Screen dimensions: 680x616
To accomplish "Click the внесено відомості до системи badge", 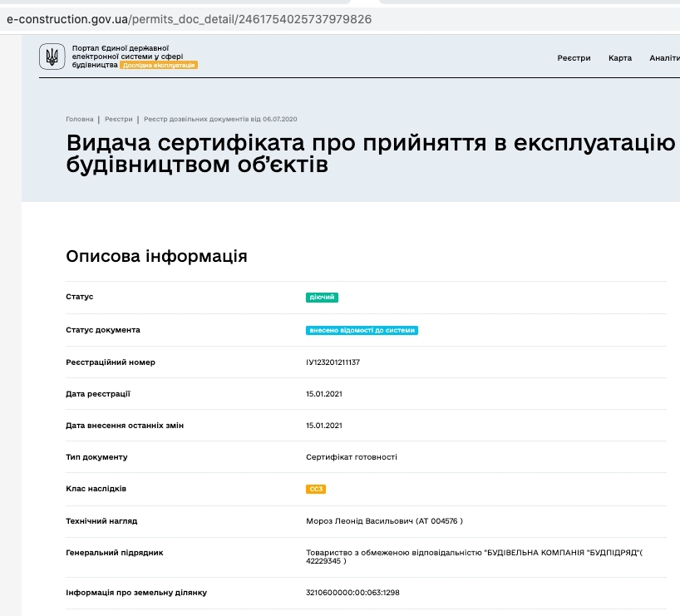I will 362,330.
